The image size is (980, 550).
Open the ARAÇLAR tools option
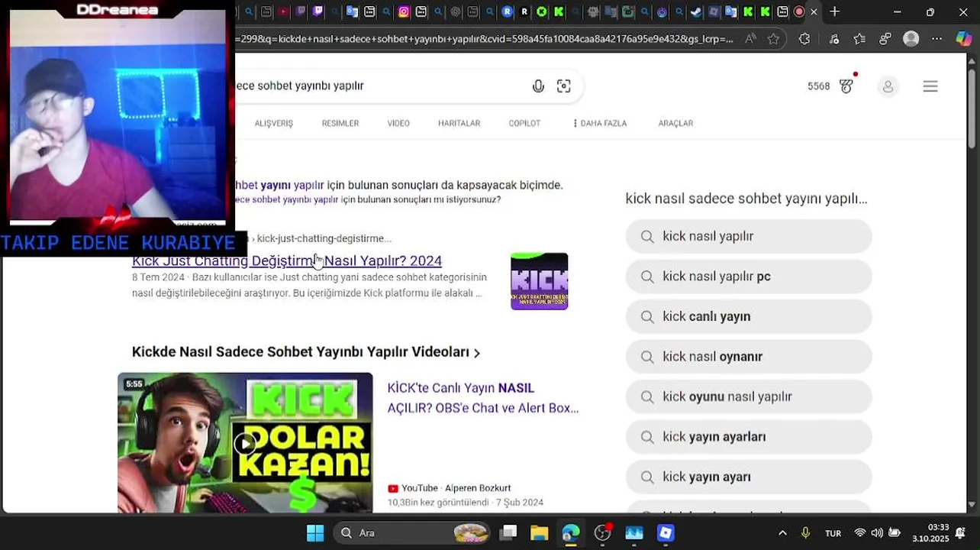pos(675,123)
